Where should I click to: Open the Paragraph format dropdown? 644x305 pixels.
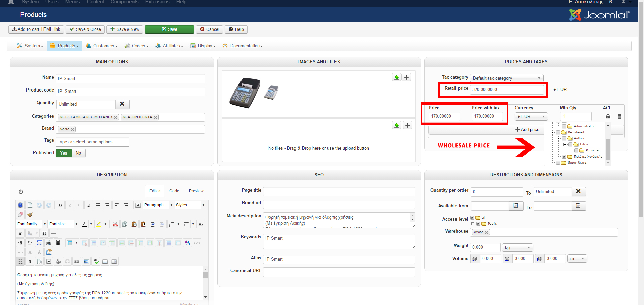tap(158, 205)
